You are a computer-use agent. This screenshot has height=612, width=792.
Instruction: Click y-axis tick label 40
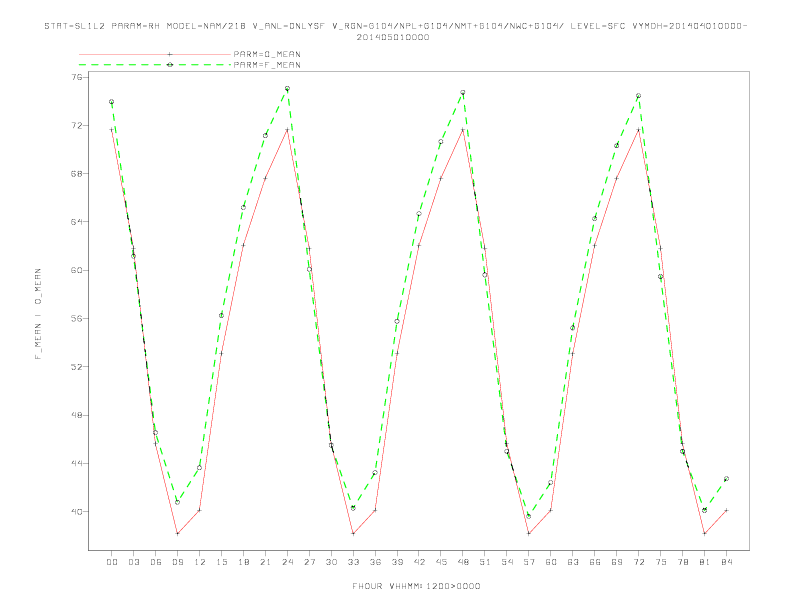click(77, 512)
